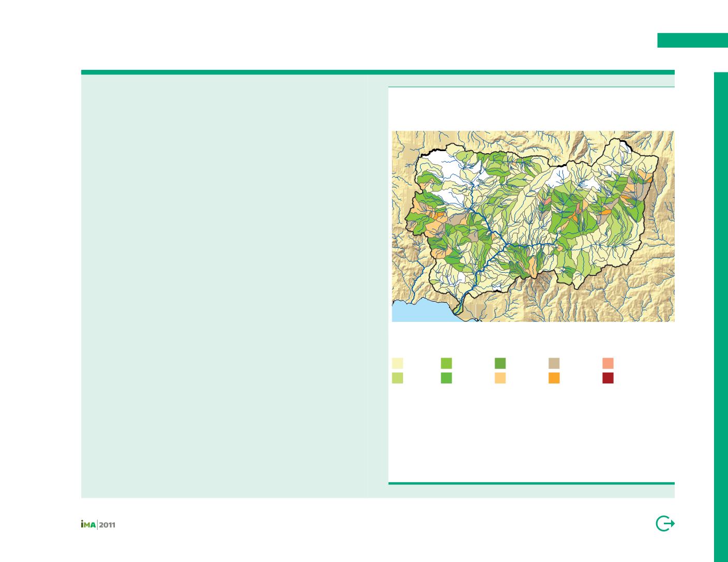Click the river basin map
The image size is (728, 562).
point(533,226)
